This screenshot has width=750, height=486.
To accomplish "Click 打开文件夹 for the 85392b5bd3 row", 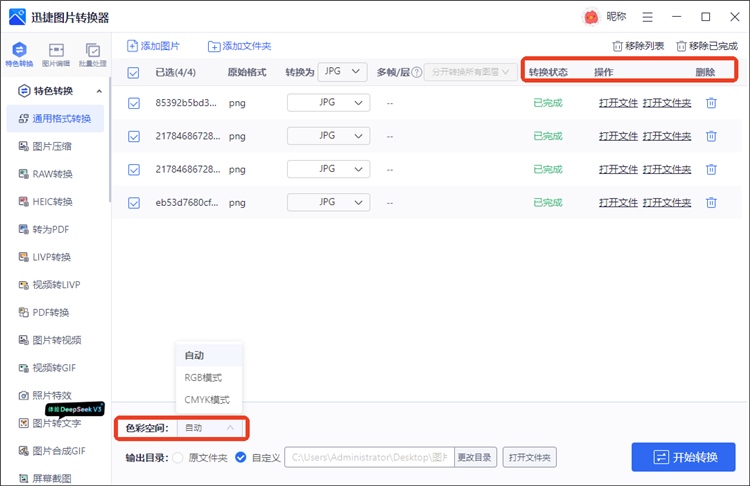I will (x=667, y=103).
